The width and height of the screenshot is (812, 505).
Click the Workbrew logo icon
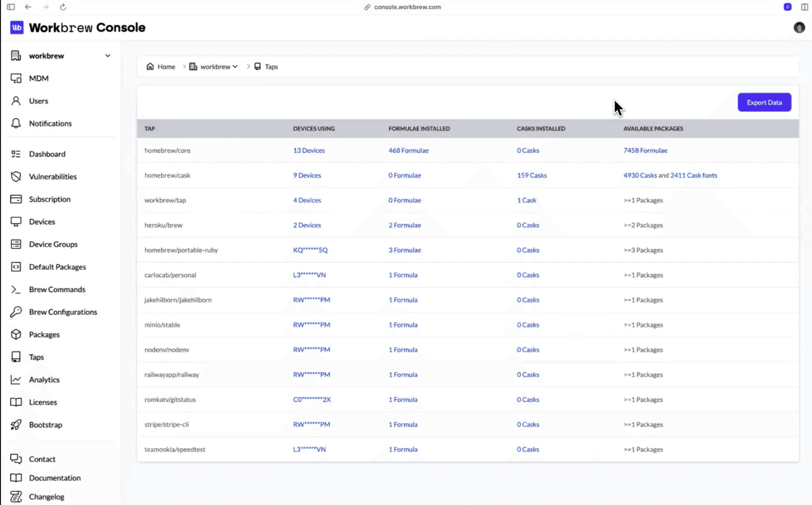[17, 27]
